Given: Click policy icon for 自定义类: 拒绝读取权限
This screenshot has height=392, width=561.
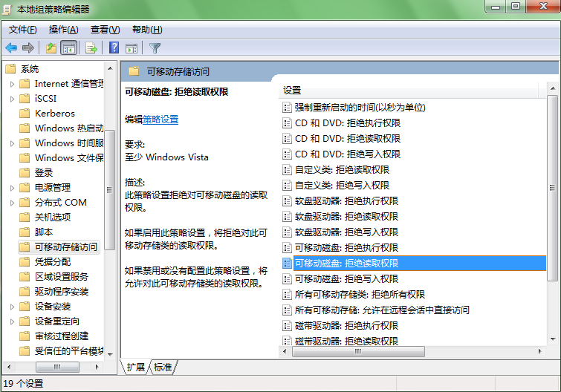Looking at the screenshot, I should 287,169.
